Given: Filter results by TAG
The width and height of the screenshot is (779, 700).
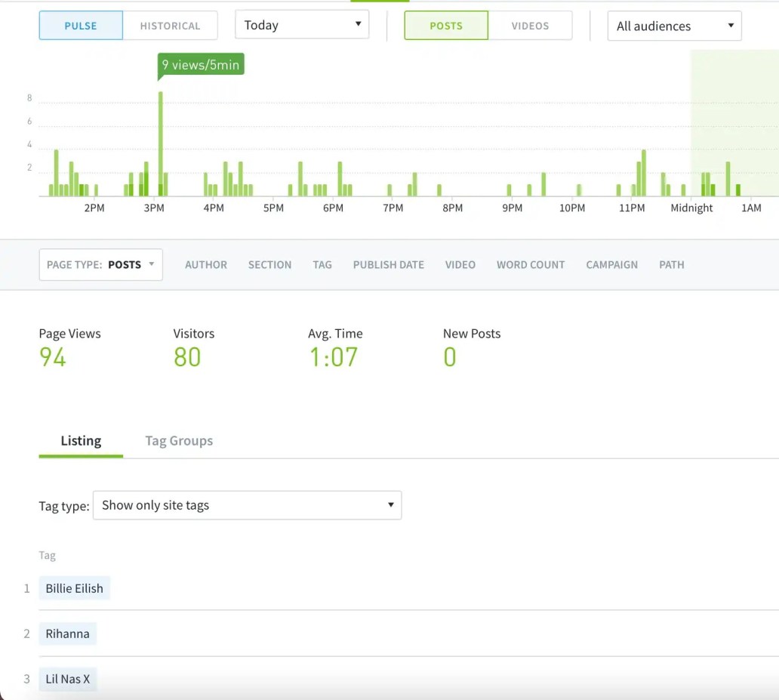Looking at the screenshot, I should click(x=322, y=264).
